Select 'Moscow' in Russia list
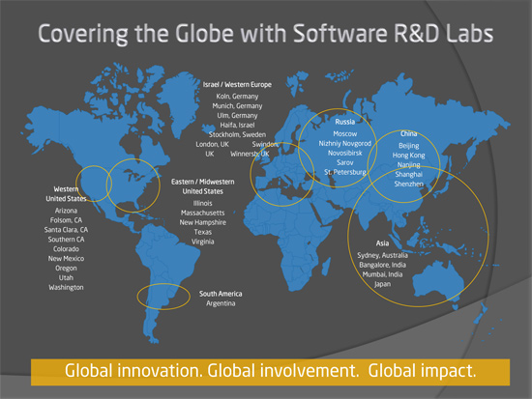 [345, 133]
